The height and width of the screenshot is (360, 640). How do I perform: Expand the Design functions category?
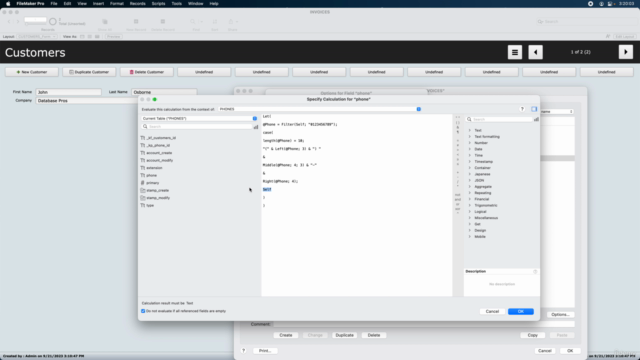[x=470, y=230]
